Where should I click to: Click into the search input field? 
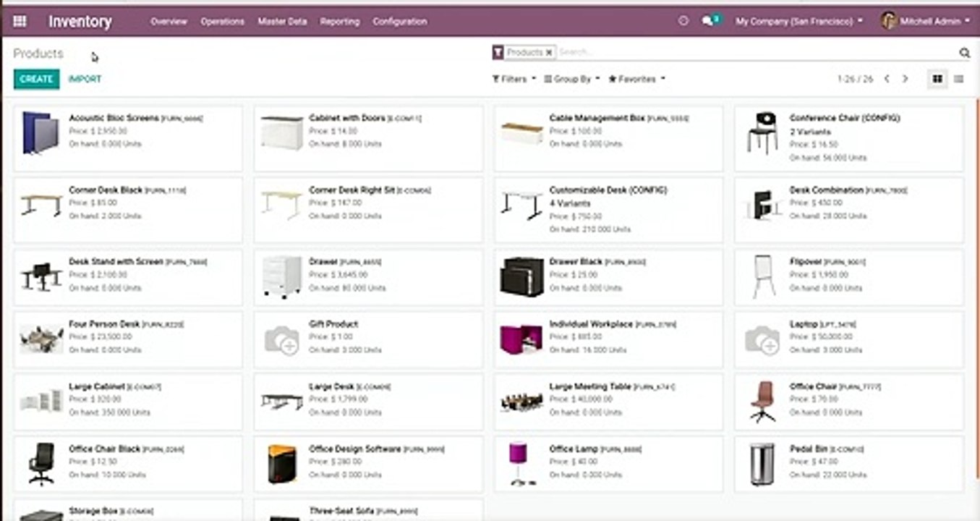pos(756,52)
